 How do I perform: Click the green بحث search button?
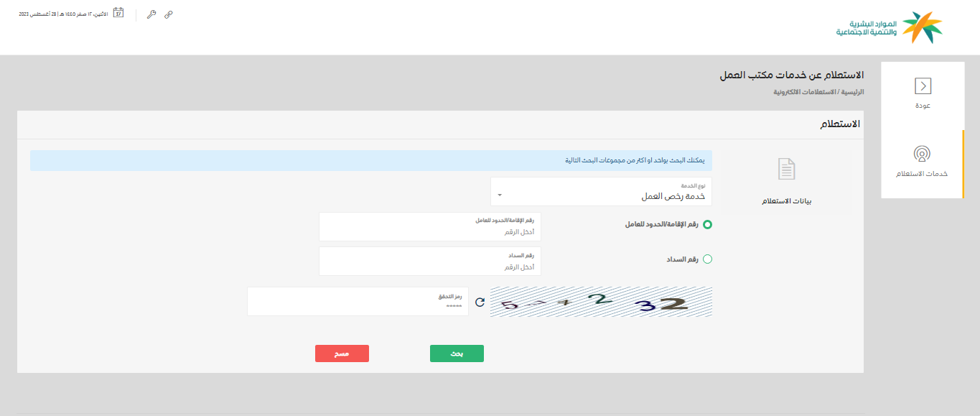click(x=457, y=353)
